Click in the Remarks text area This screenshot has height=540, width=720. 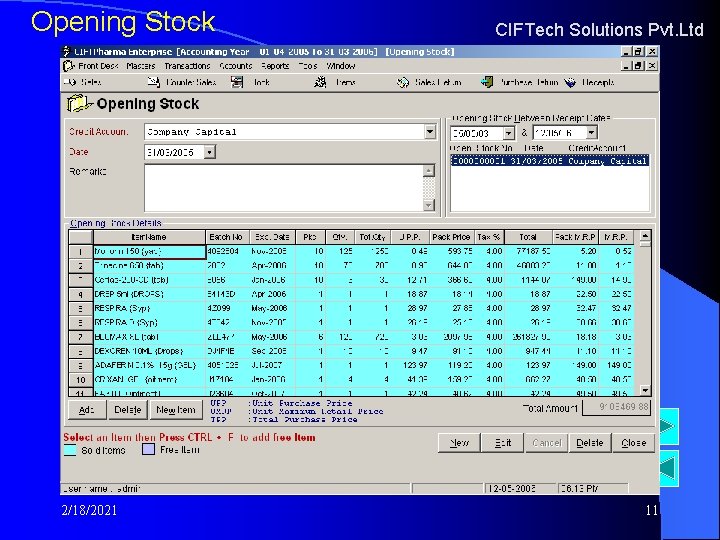click(283, 188)
